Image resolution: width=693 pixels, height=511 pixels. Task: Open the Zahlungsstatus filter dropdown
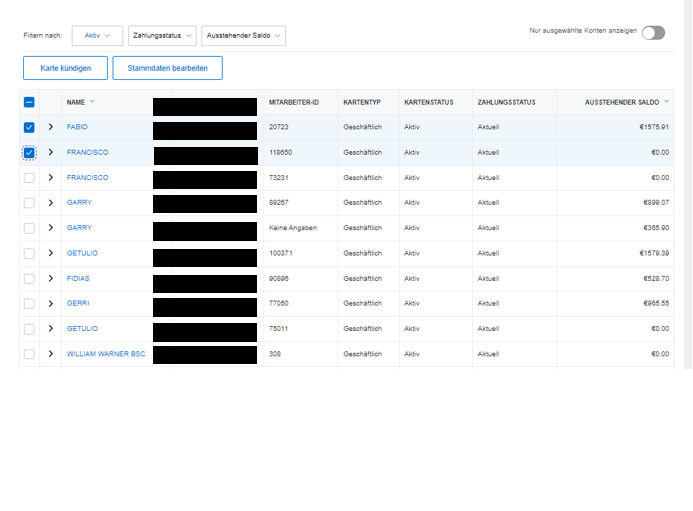162,36
